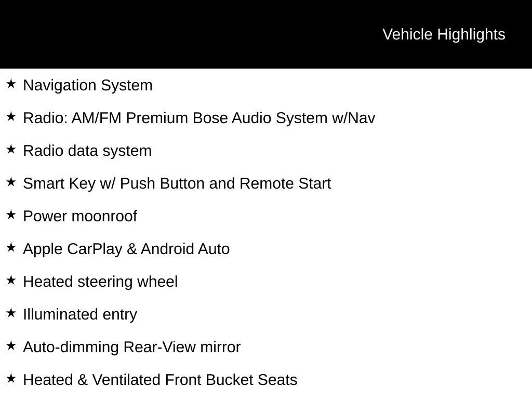Click the star next to Heated & Ventilated Seats
The height and width of the screenshot is (399, 532).
(x=11, y=378)
